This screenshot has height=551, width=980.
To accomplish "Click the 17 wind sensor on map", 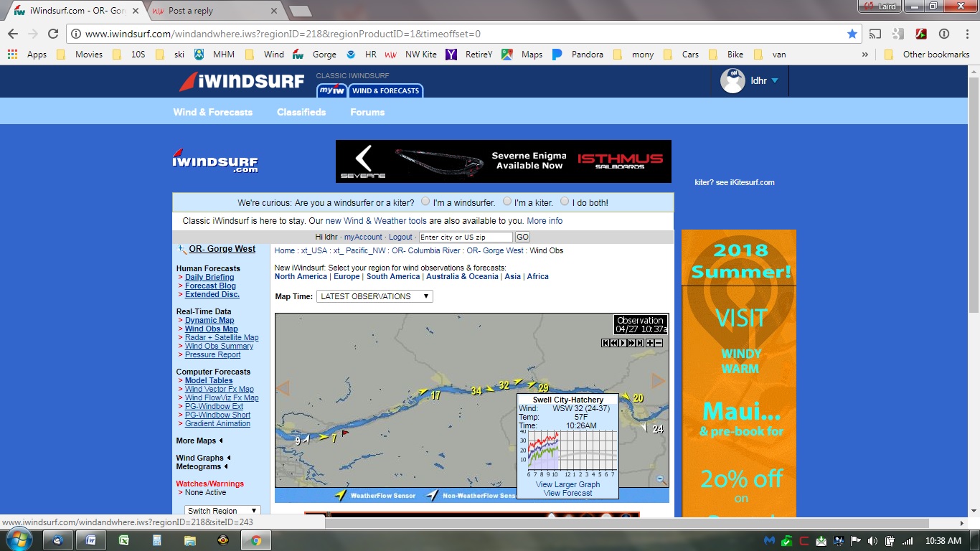I will click(435, 395).
